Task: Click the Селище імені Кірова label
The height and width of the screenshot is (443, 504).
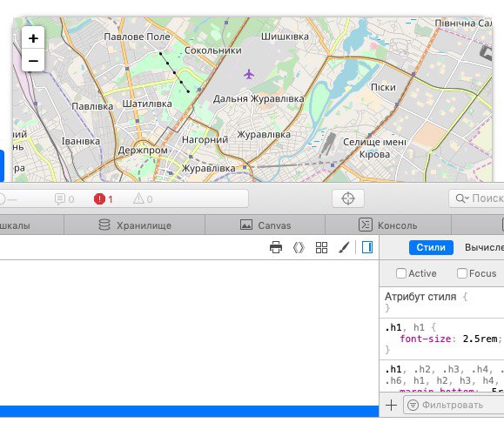Action: tap(374, 148)
